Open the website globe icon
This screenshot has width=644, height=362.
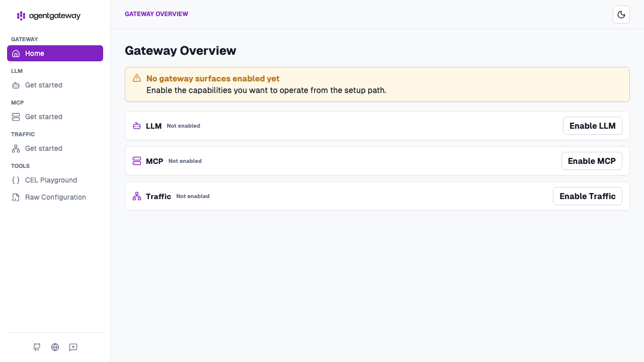point(55,347)
